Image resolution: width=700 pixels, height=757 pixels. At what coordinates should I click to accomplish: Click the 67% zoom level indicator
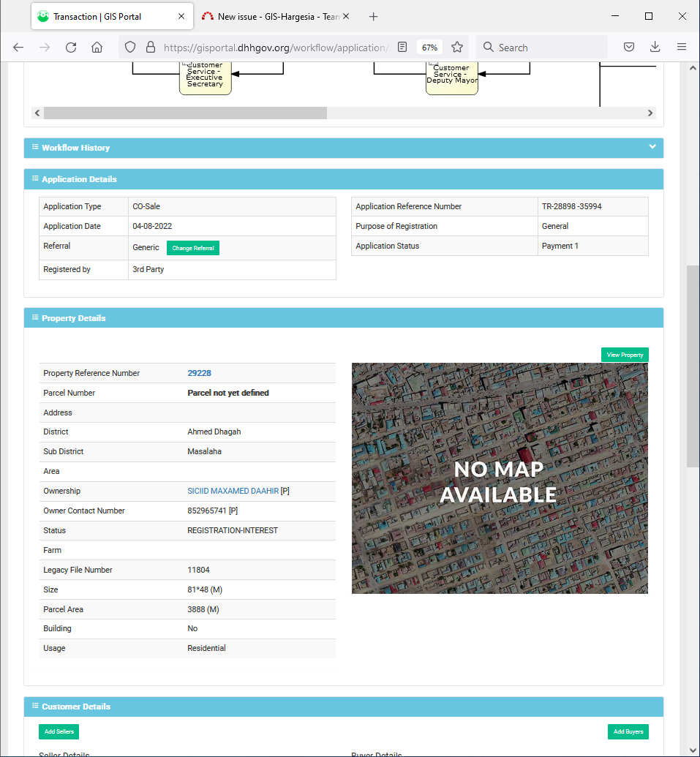(x=429, y=48)
